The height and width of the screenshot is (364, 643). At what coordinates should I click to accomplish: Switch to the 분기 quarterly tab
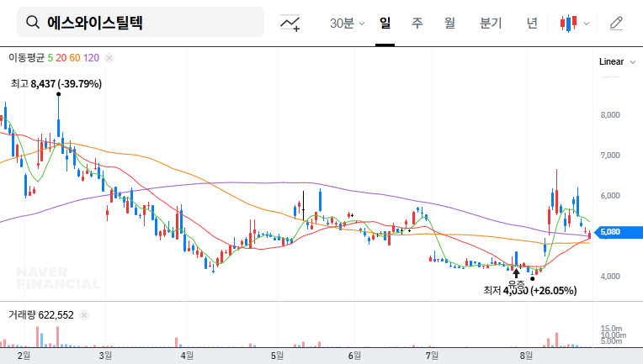click(x=491, y=23)
